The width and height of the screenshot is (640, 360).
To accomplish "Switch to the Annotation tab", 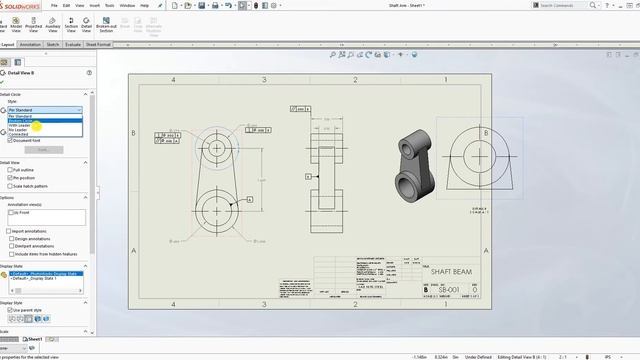I will tap(30, 44).
